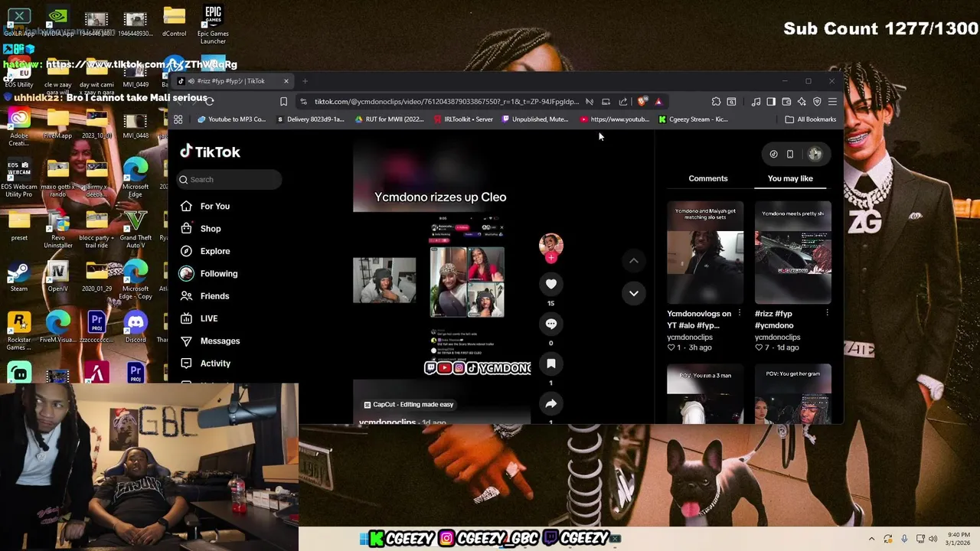Image resolution: width=980 pixels, height=551 pixels.
Task: Open the Cgeezy Stream Kick bookmark
Action: (x=694, y=119)
